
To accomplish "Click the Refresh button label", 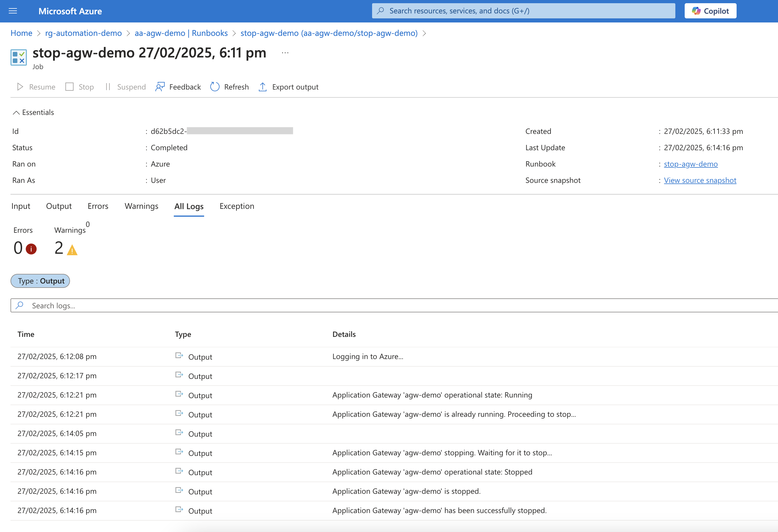I will pos(236,87).
